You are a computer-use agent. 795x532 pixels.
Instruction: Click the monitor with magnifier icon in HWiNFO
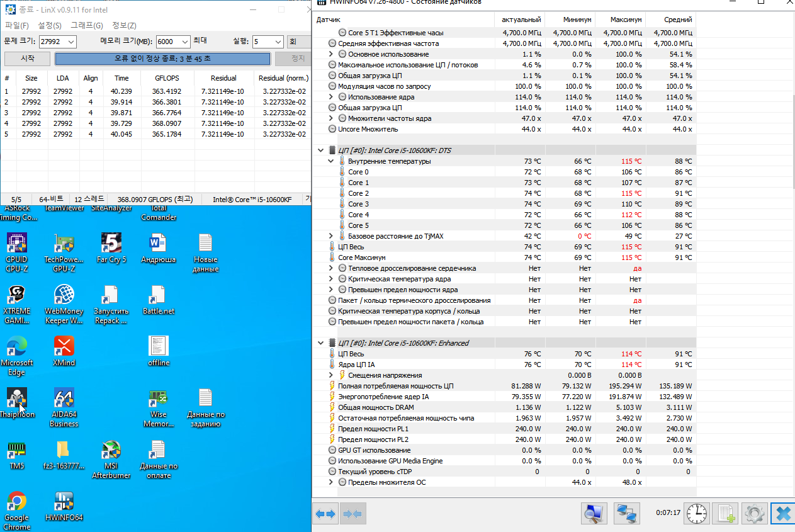594,514
